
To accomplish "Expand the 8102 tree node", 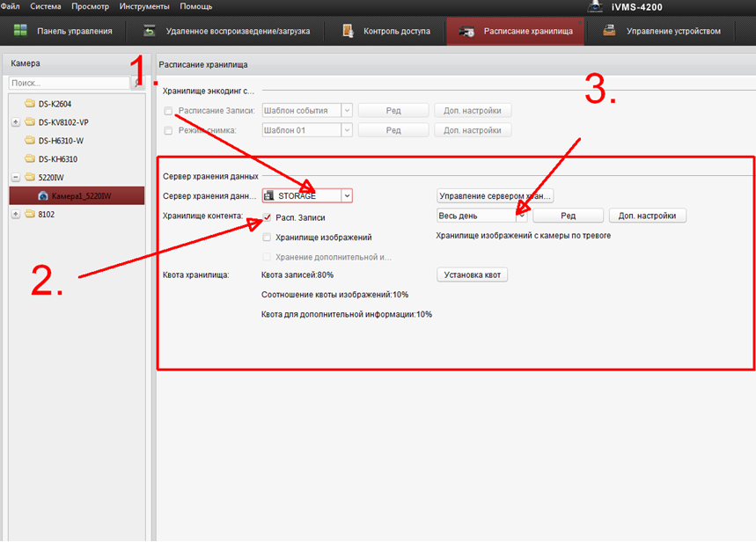I will (x=16, y=214).
